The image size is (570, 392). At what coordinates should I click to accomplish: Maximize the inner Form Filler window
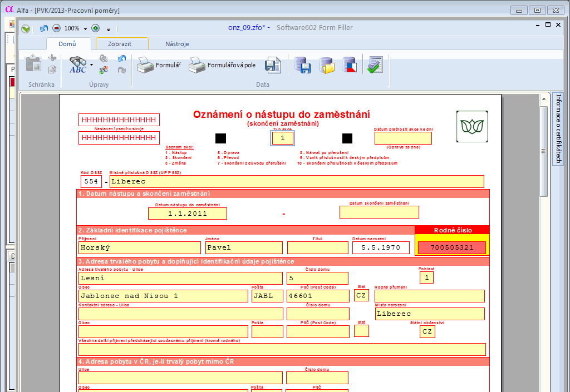(x=548, y=24)
